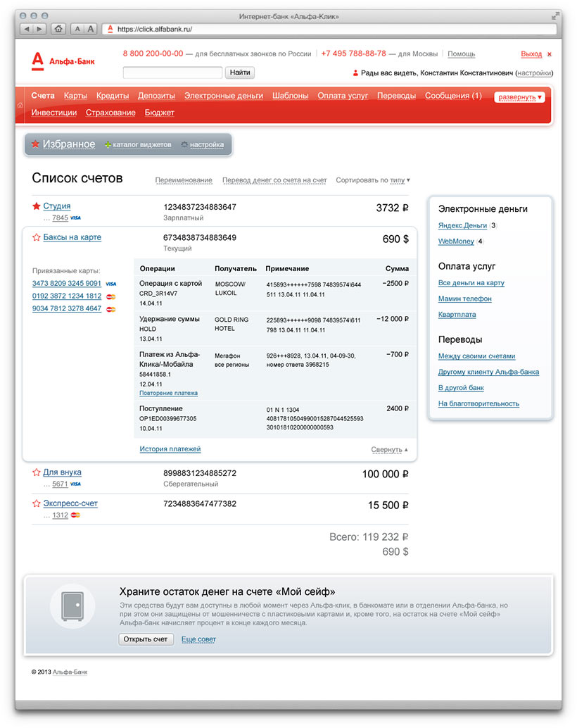The width and height of the screenshot is (577, 728).
Task: Expand the menu with развернуть button
Action: point(519,97)
